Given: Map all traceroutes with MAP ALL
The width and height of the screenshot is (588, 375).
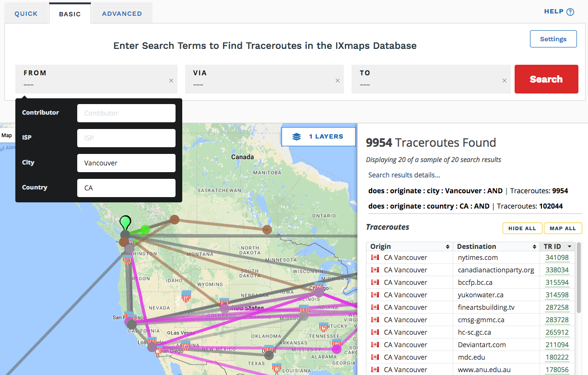Looking at the screenshot, I should 563,228.
